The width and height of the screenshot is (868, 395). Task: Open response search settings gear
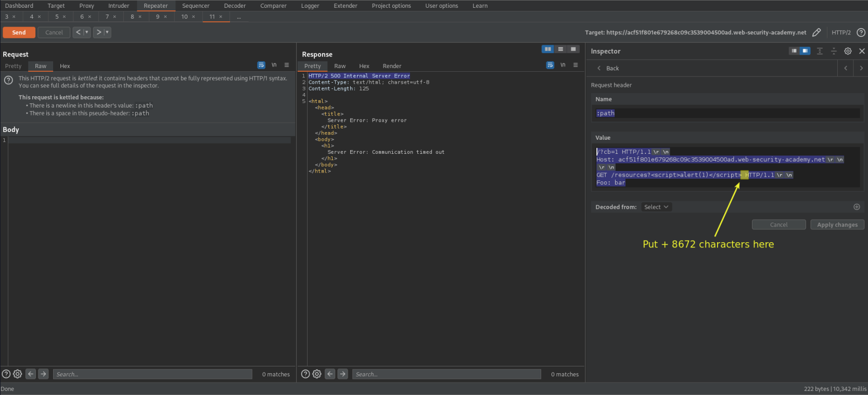point(317,374)
